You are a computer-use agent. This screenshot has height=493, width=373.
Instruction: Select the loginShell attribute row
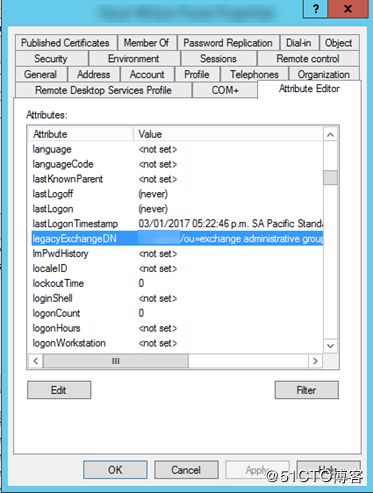(x=176, y=298)
